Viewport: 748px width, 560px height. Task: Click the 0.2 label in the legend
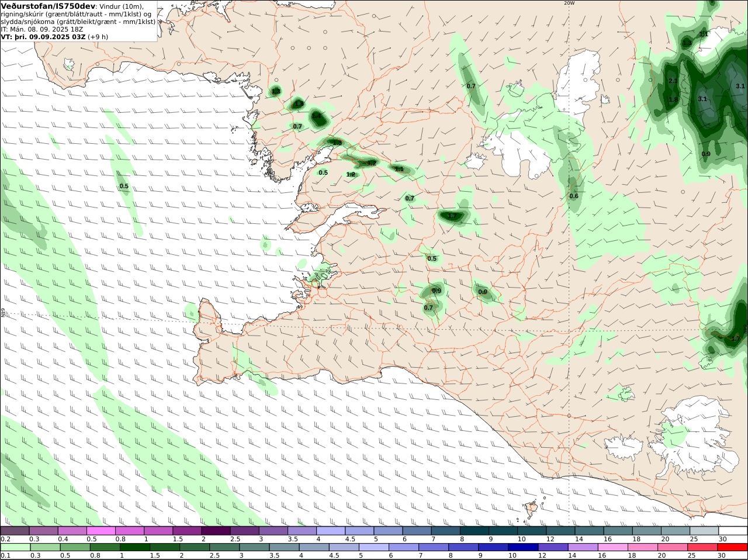pyautogui.click(x=6, y=539)
